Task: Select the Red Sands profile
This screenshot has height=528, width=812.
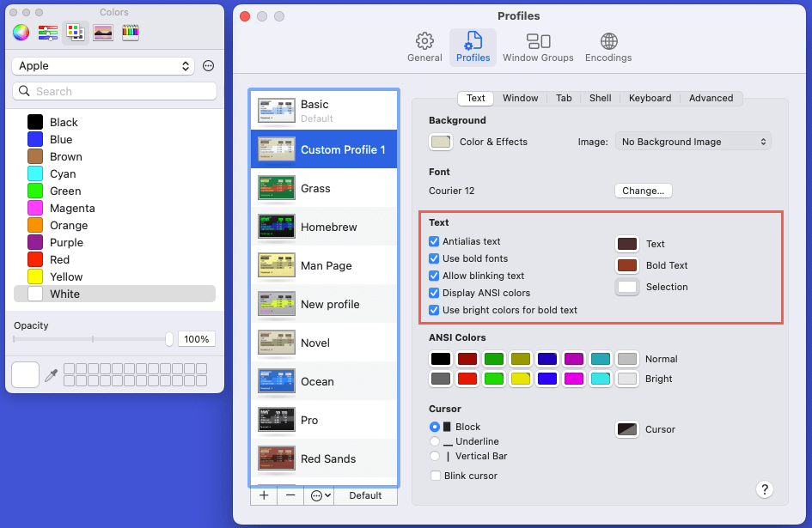Action: [324, 458]
